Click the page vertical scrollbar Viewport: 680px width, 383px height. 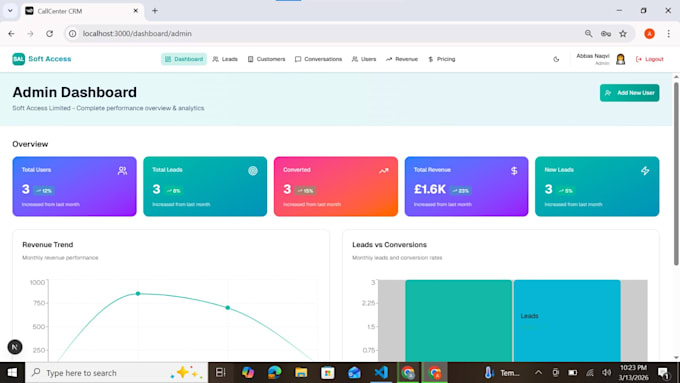[676, 173]
